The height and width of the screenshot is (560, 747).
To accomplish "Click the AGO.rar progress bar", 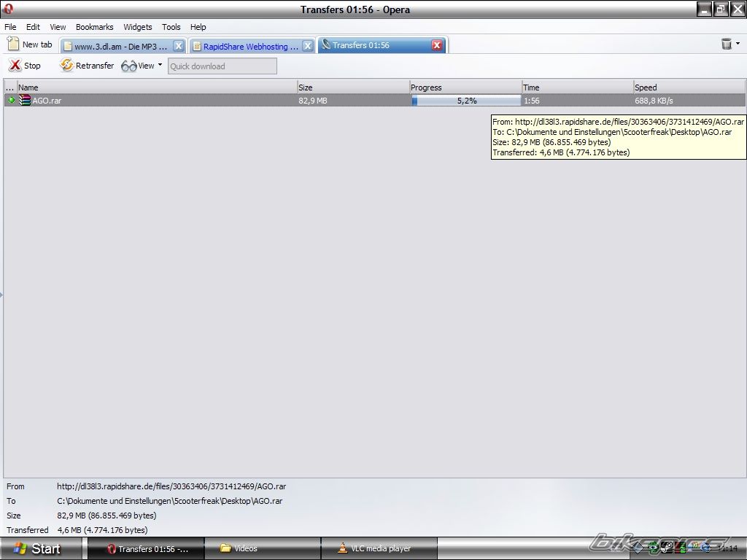I will pos(466,101).
